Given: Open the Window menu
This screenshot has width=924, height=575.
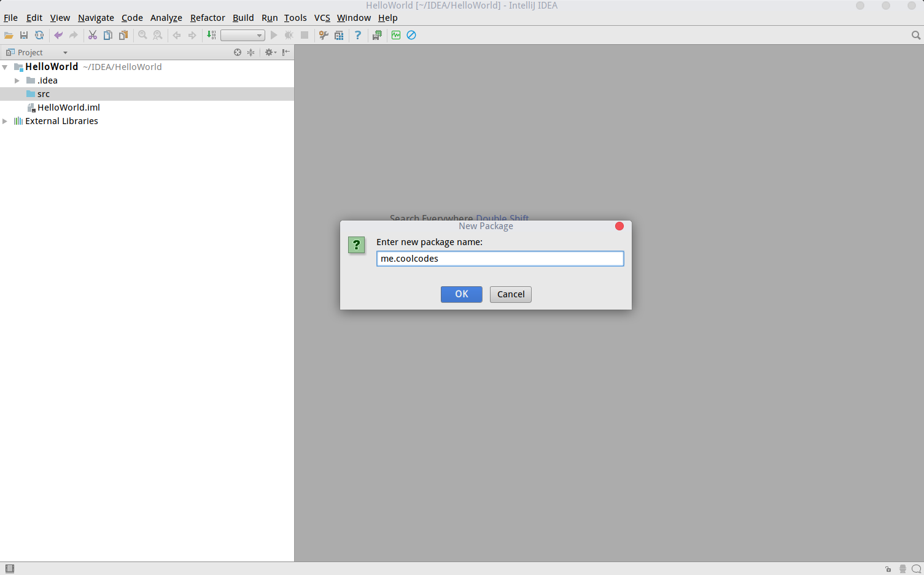Looking at the screenshot, I should tap(354, 18).
